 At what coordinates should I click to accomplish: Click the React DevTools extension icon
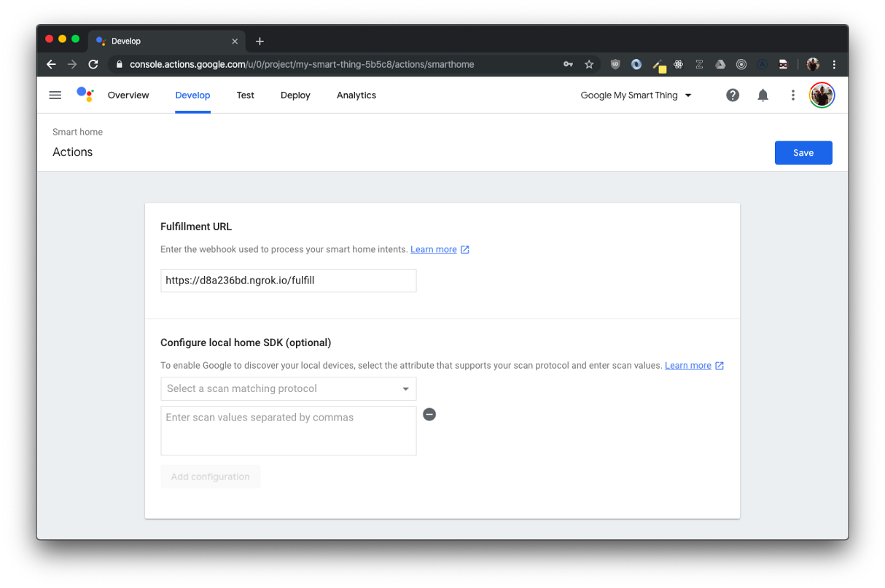coord(678,64)
